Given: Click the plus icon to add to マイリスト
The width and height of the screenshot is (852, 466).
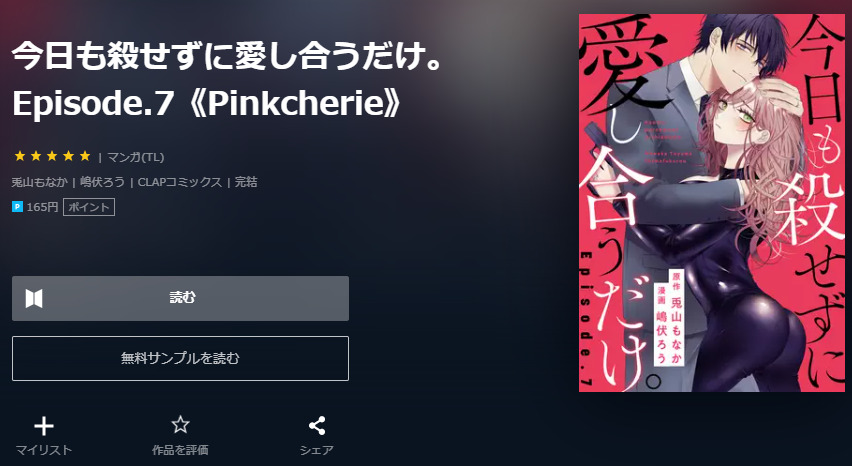Looking at the screenshot, I should coord(44,426).
